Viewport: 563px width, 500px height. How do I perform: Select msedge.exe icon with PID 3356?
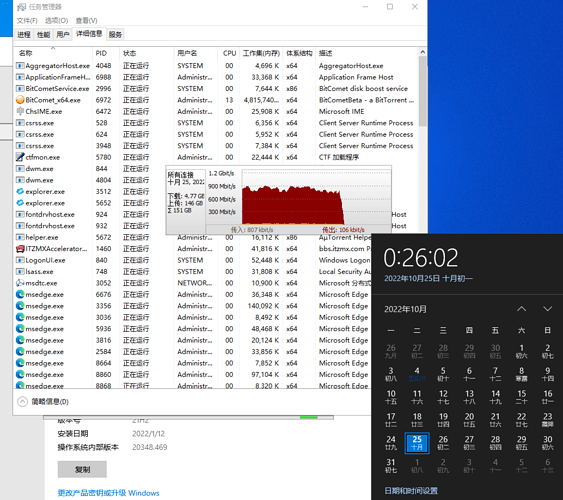[x=20, y=306]
